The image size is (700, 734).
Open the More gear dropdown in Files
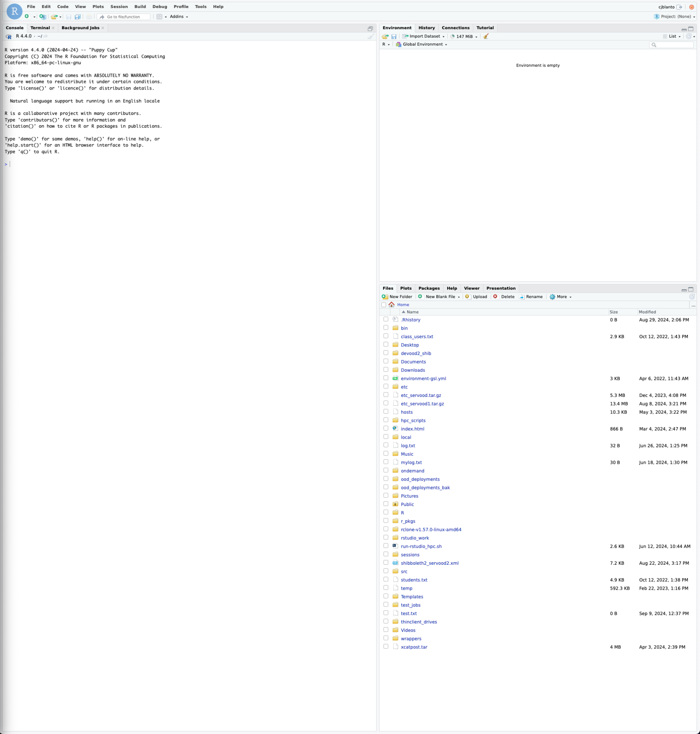[560, 297]
